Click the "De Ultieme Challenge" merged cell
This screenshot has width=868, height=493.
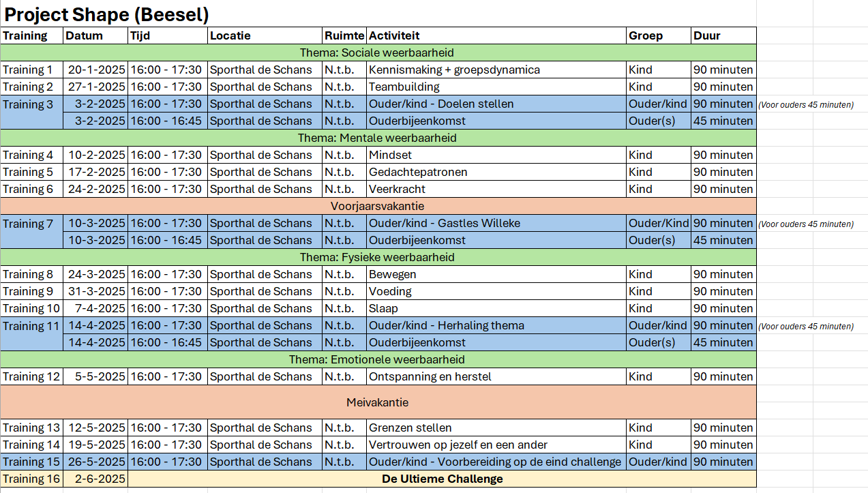[442, 479]
